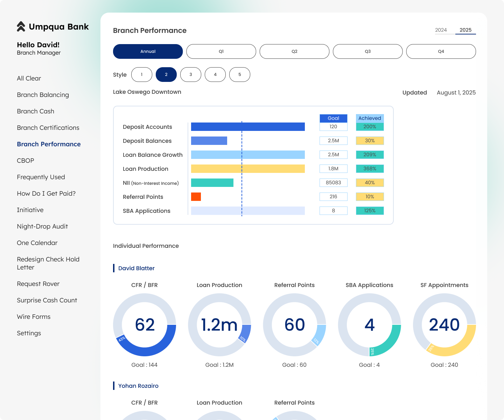This screenshot has height=420, width=504.
Task: Select the 2025 year tab
Action: tap(465, 30)
